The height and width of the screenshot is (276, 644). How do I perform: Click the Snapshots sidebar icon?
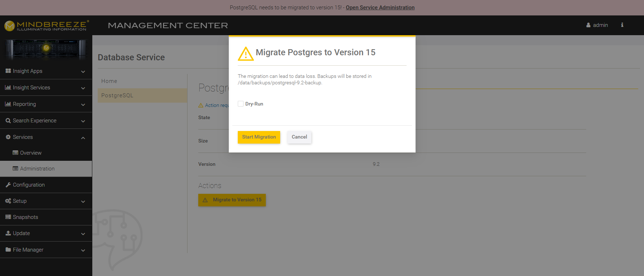(x=8, y=217)
